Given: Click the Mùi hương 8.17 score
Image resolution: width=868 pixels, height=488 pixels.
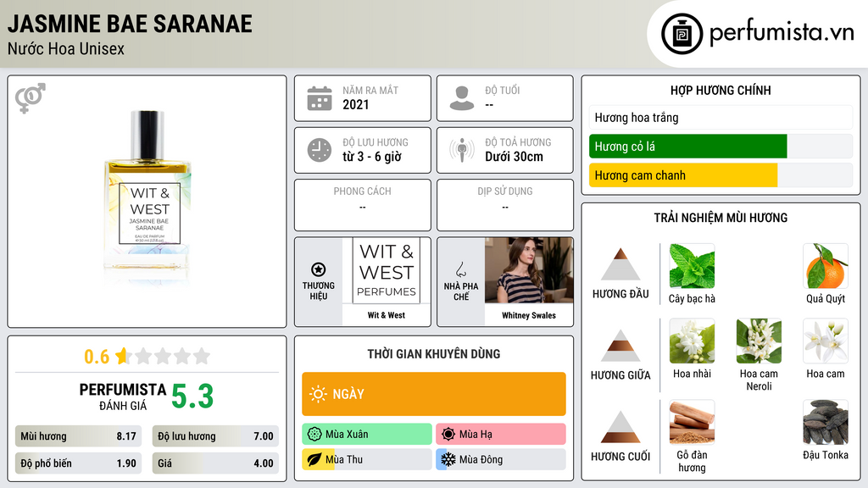Looking at the screenshot, I should coord(78,436).
